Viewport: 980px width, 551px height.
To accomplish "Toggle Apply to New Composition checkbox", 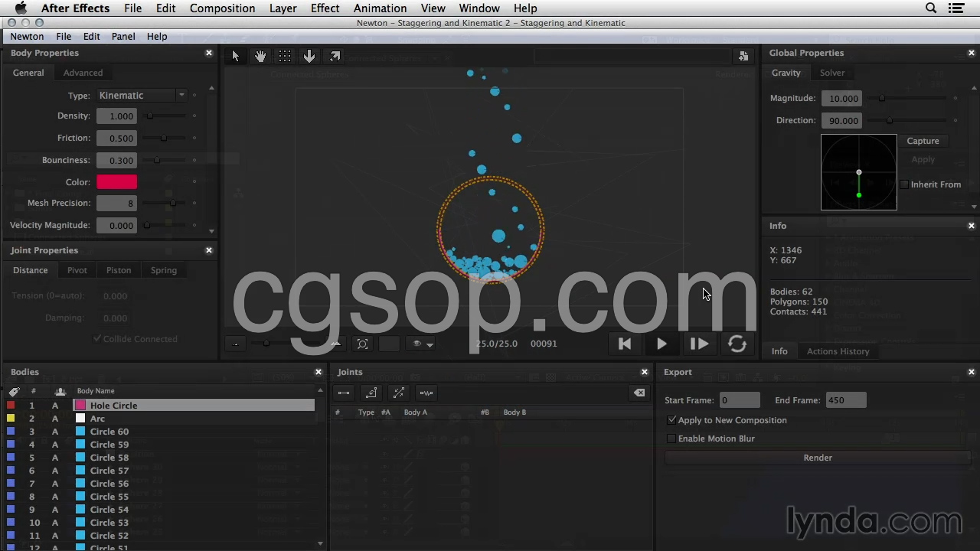I will 671,420.
